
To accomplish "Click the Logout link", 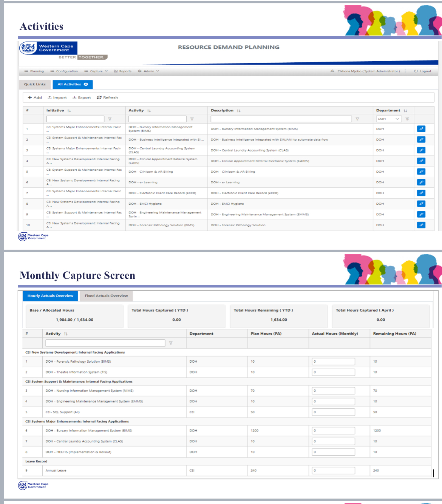I will (423, 71).
